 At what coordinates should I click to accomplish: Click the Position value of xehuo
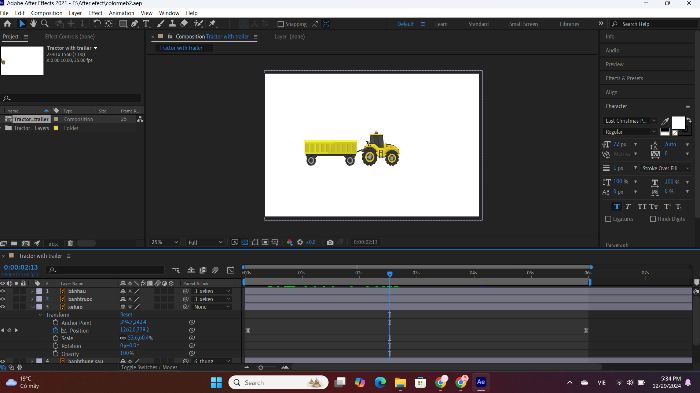(134, 330)
